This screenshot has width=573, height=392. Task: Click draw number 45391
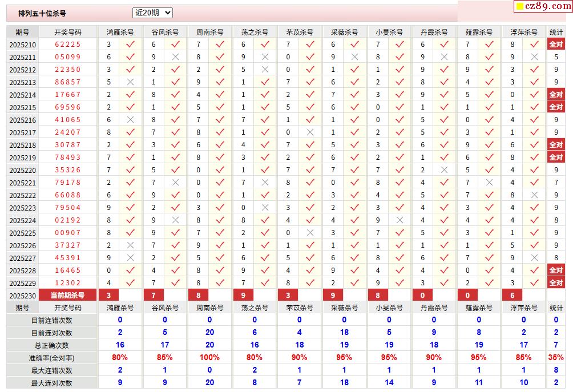pyautogui.click(x=67, y=258)
